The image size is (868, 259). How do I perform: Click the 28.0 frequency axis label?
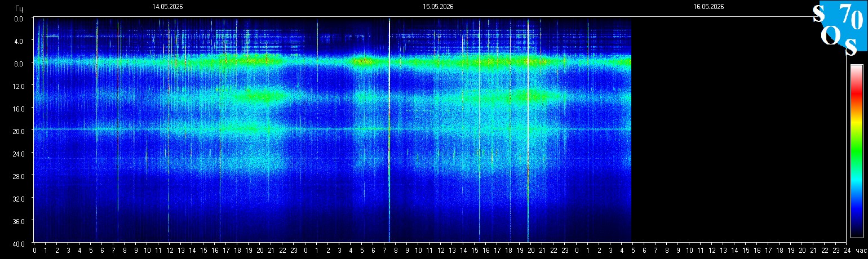tap(18, 176)
